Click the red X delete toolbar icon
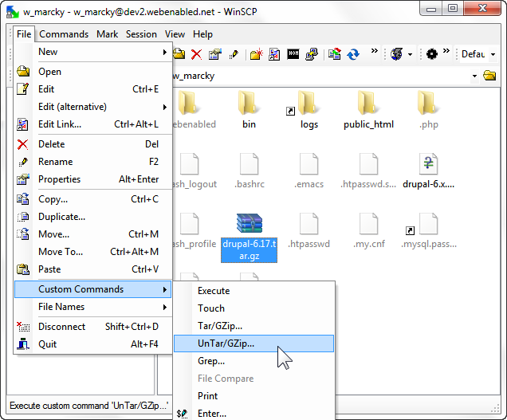This screenshot has height=420, width=507. click(x=196, y=54)
